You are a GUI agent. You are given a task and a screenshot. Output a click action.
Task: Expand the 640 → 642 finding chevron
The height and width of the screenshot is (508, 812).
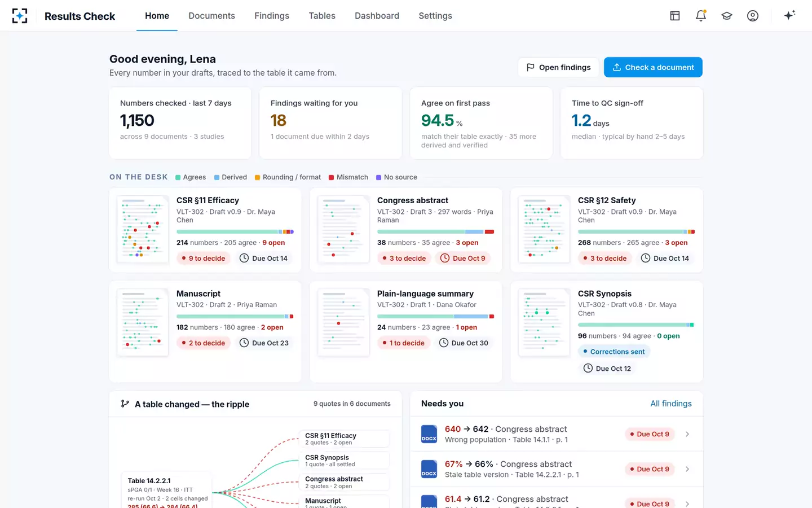(687, 434)
